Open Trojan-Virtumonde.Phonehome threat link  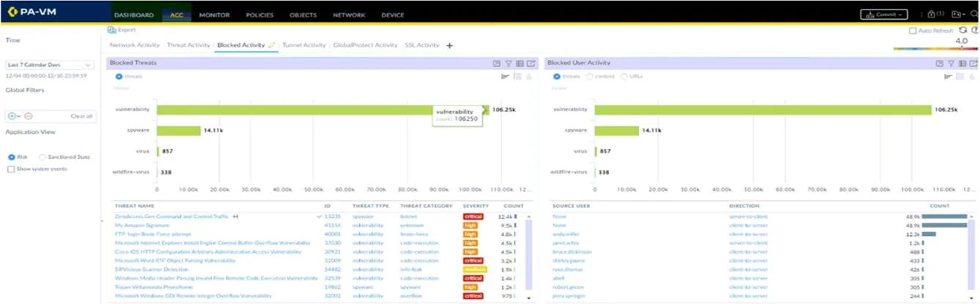point(154,287)
